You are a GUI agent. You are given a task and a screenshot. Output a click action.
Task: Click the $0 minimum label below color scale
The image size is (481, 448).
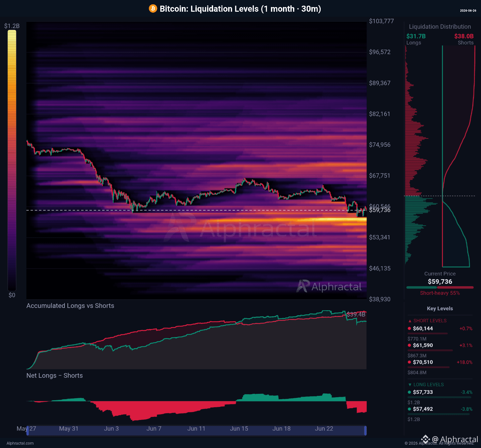point(12,295)
